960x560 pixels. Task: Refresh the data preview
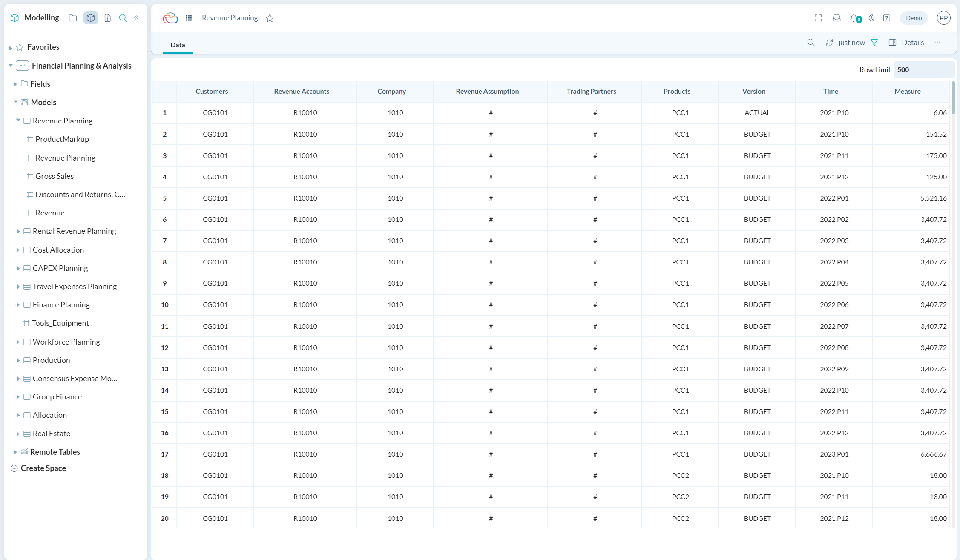(829, 42)
